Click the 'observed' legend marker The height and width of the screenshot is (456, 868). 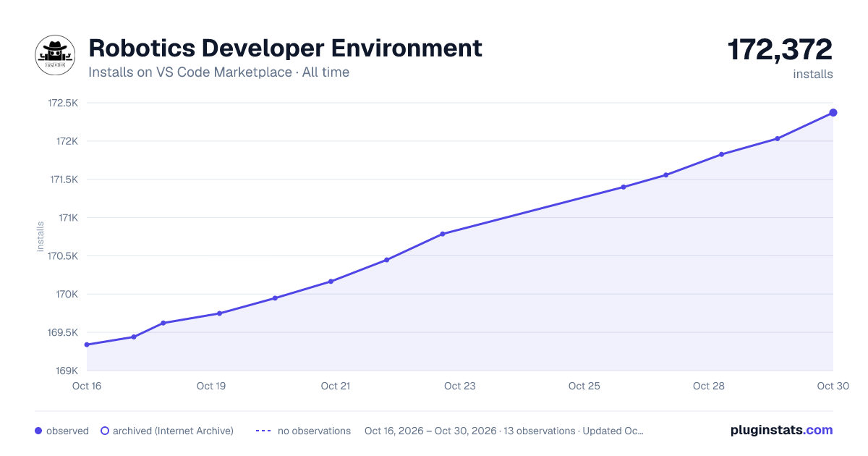tap(38, 431)
